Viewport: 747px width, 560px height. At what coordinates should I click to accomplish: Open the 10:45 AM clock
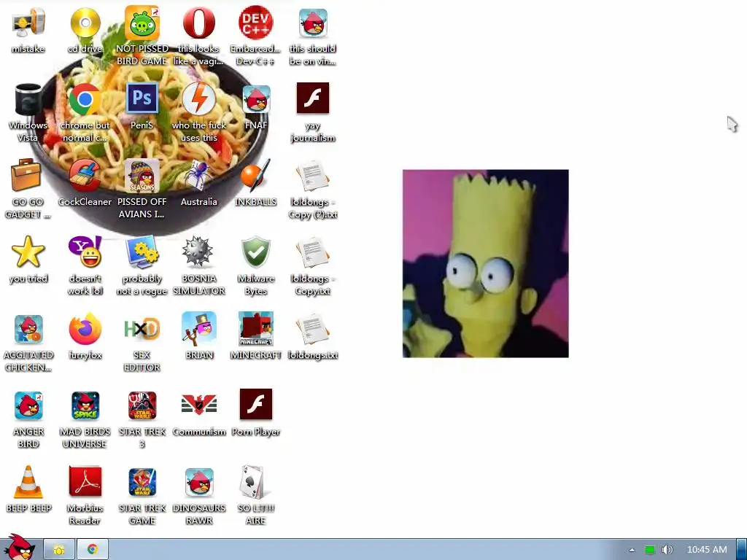tap(707, 550)
